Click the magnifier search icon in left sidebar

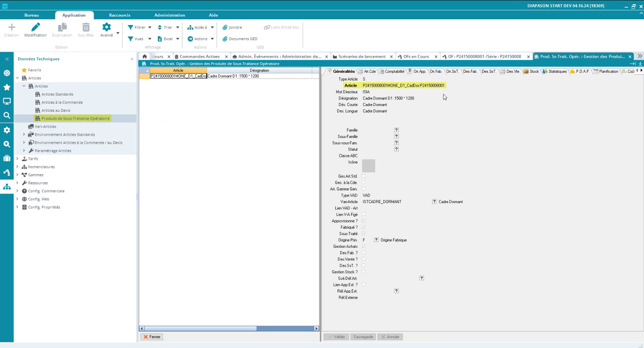7,115
